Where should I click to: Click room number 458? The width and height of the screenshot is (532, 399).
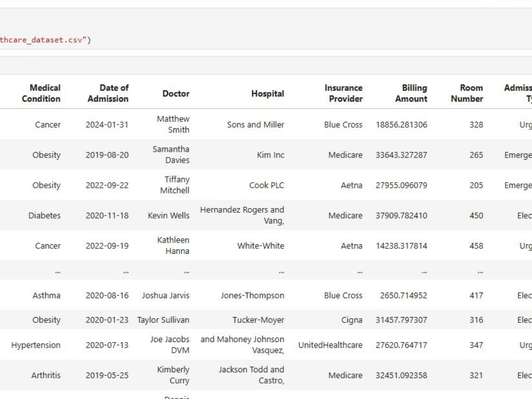[x=476, y=246]
